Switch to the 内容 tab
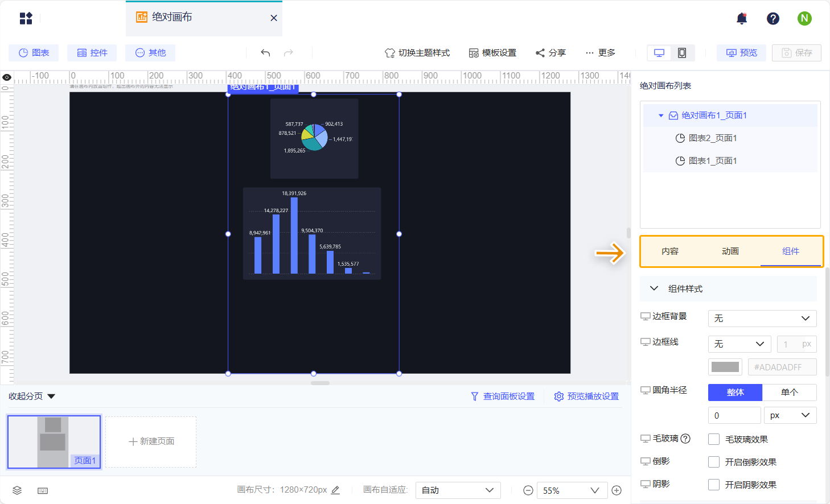Viewport: 830px width, 504px height. coord(670,251)
